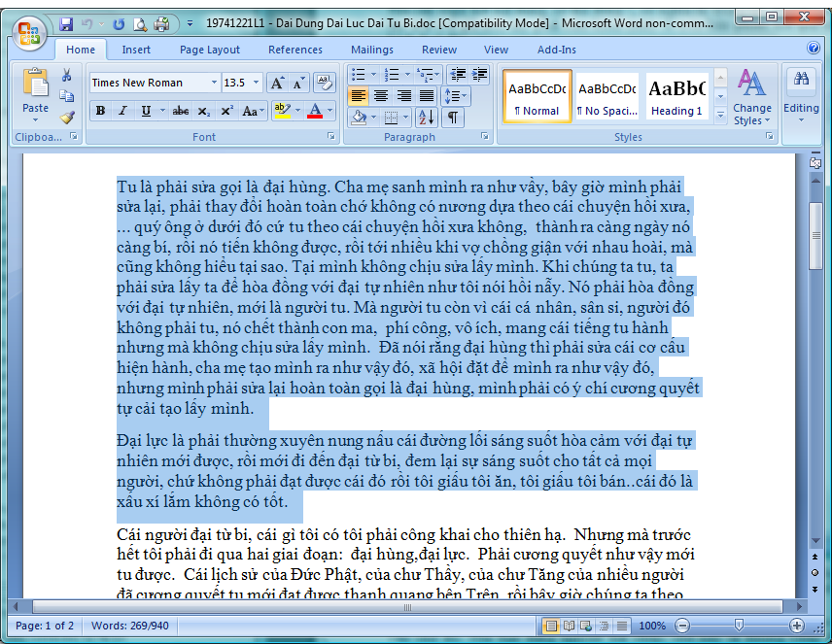Click the Format Painter brush icon
832x644 pixels.
point(67,117)
